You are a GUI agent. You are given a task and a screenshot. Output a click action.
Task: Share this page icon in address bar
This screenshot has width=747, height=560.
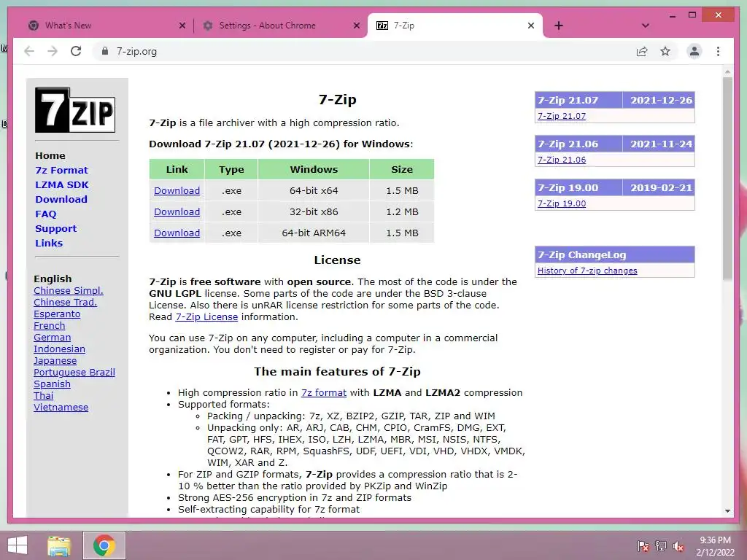(642, 52)
